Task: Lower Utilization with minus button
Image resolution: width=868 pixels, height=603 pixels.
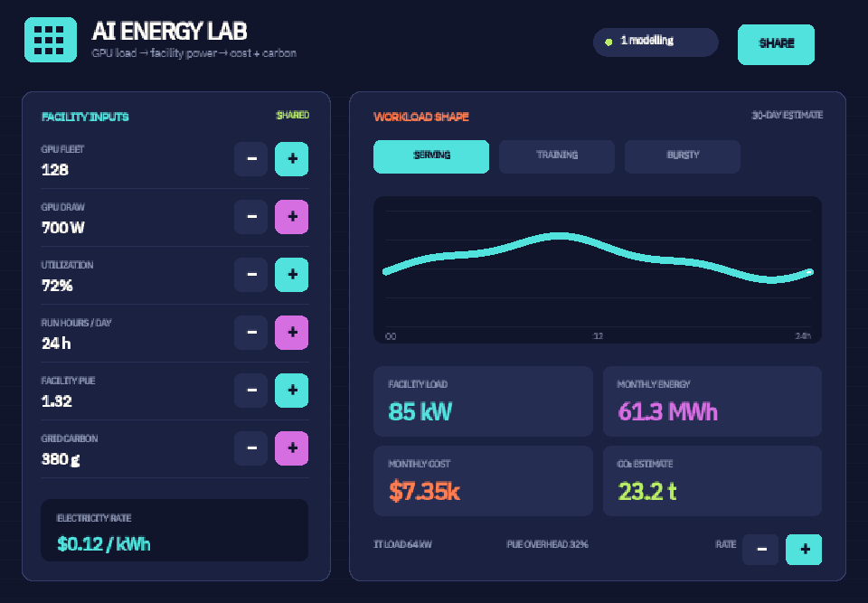Action: (x=250, y=275)
